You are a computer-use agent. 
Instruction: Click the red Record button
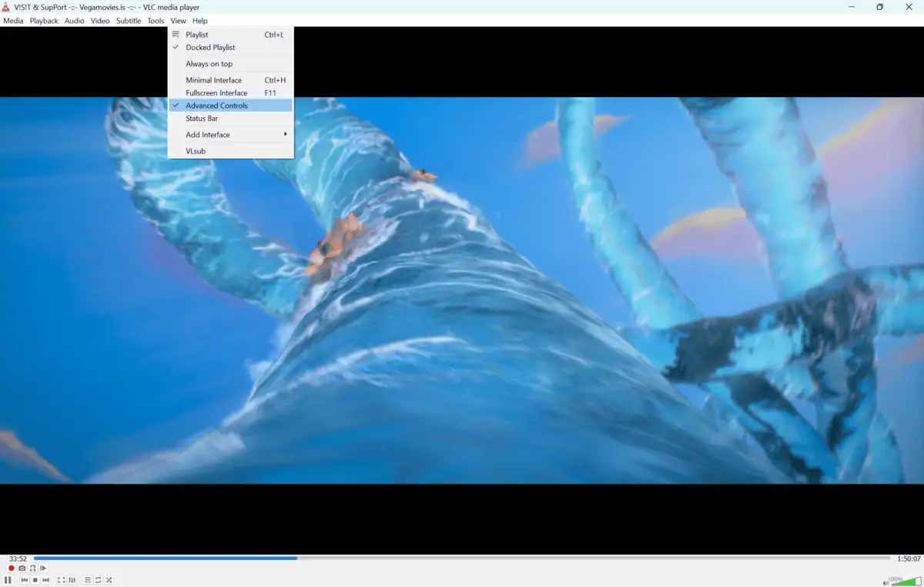point(11,569)
